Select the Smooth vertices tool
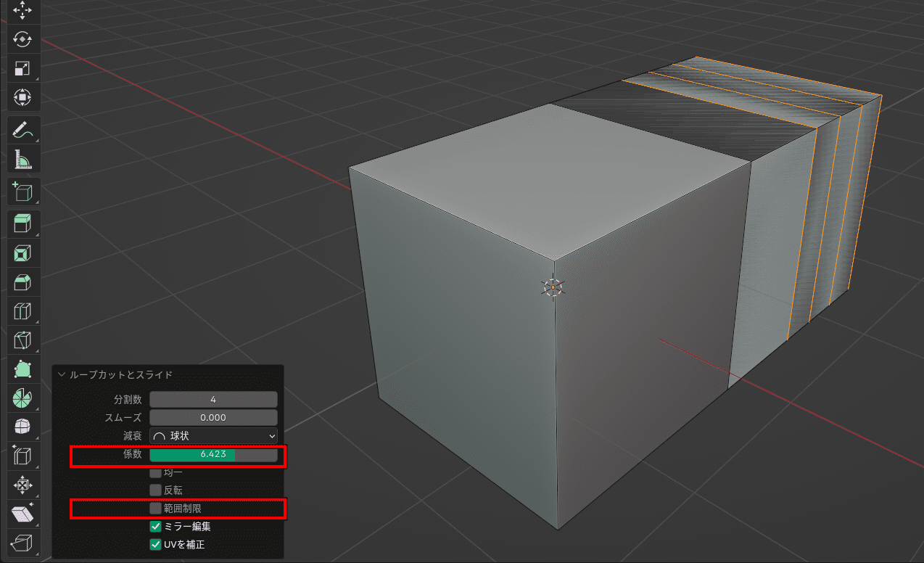The image size is (924, 563). click(22, 427)
